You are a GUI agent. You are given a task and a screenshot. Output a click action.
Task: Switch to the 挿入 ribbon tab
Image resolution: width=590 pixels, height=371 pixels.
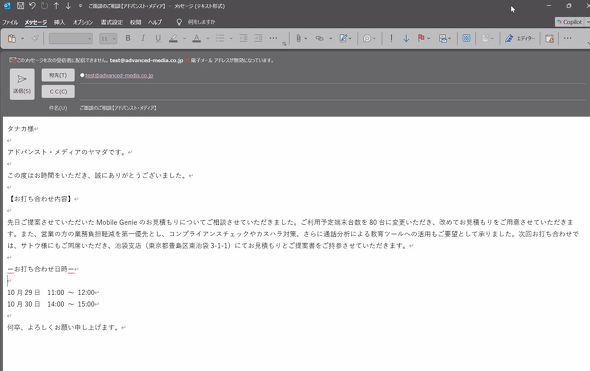pyautogui.click(x=59, y=22)
